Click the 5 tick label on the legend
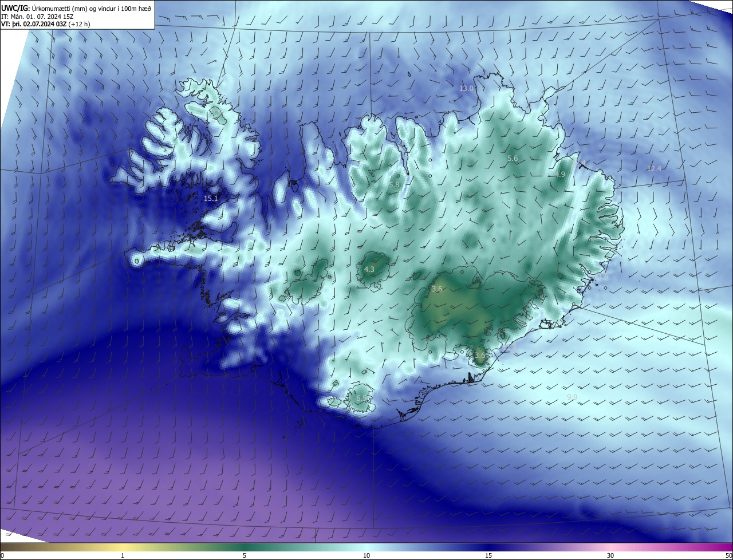 pyautogui.click(x=245, y=555)
